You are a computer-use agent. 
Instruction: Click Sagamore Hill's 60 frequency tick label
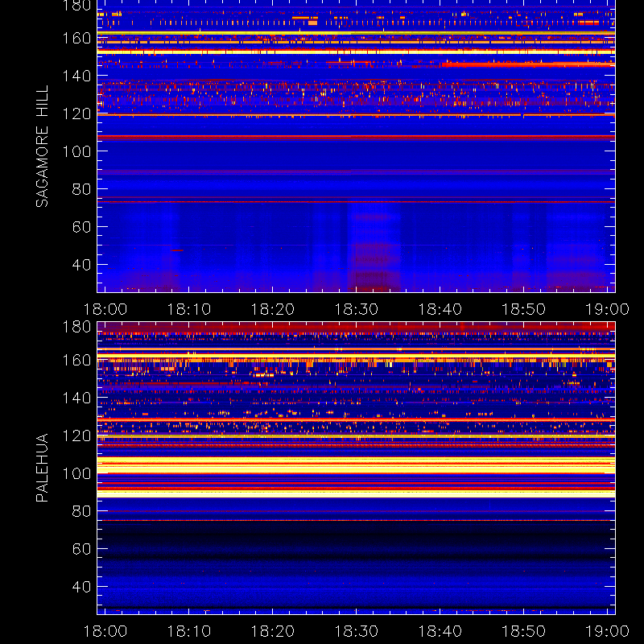click(x=81, y=227)
